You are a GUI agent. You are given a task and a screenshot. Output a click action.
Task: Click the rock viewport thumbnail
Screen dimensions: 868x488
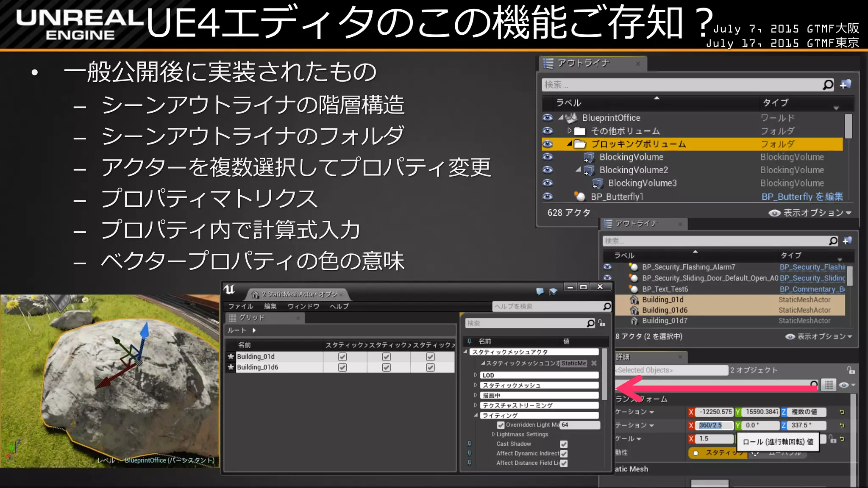point(110,381)
